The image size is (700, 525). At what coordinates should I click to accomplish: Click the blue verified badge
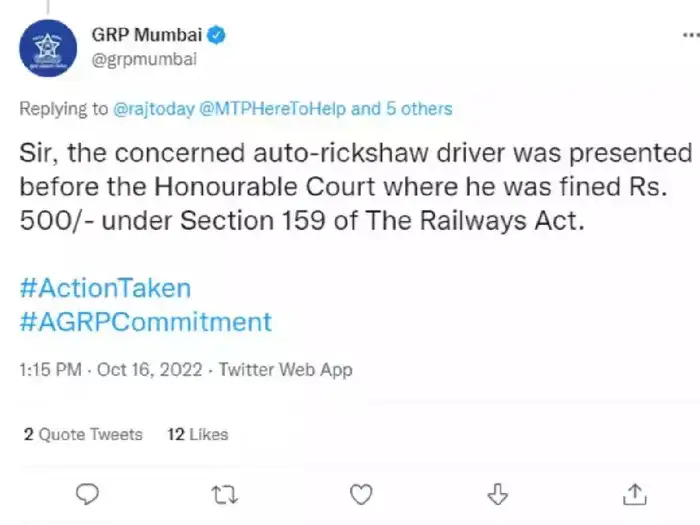pyautogui.click(x=216, y=36)
